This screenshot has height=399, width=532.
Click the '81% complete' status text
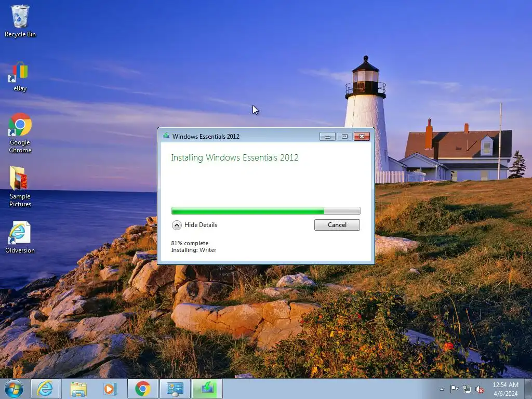(x=190, y=243)
